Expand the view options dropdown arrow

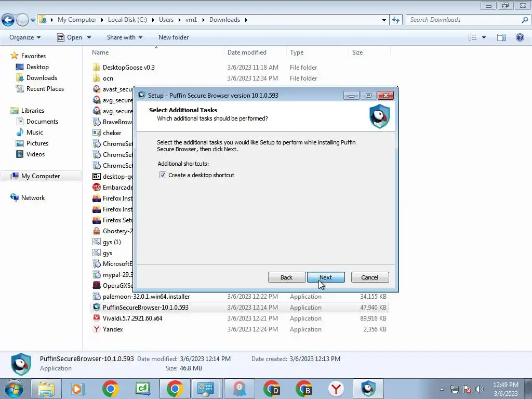pos(484,37)
